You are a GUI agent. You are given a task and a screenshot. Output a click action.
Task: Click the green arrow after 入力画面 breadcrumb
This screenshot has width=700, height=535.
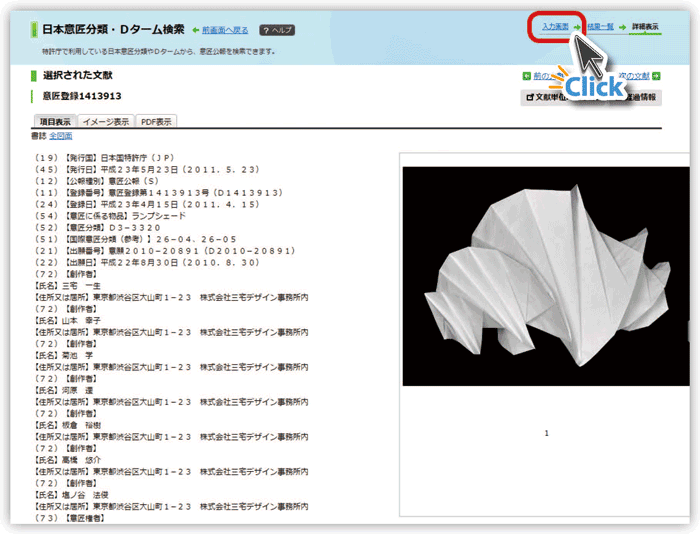point(578,26)
